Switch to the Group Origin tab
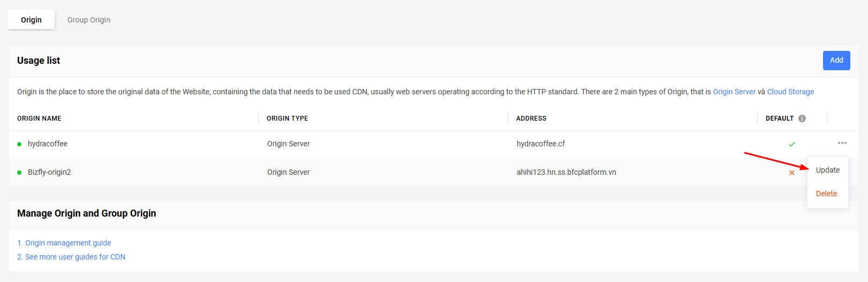 [89, 20]
